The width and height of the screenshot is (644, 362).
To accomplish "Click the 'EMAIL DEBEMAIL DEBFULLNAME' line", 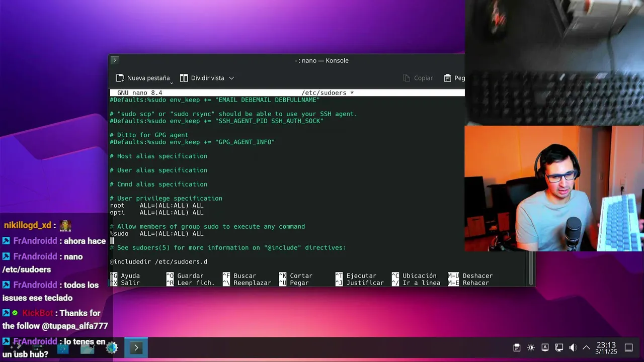I will (215, 100).
